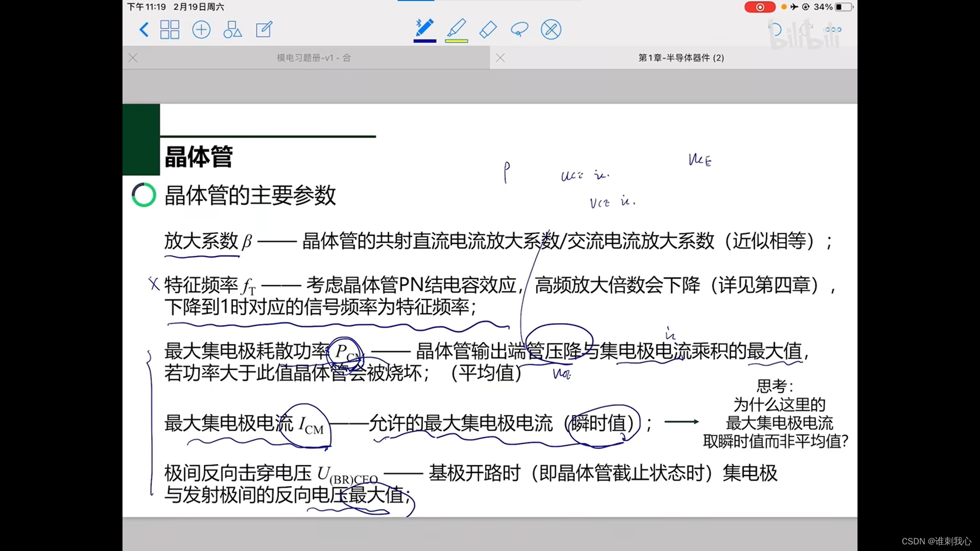Open the three-dots more menu
This screenshot has width=980, height=551.
[x=833, y=30]
